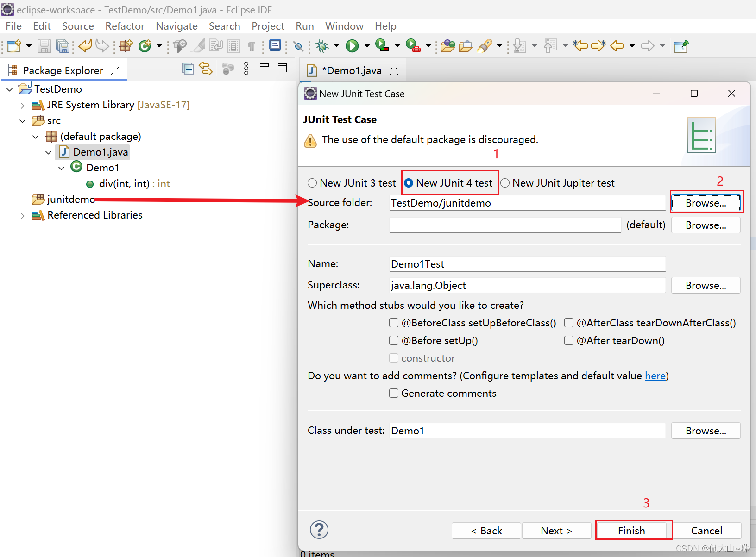Image resolution: width=756 pixels, height=557 pixels.
Task: Open the Run toolbar dropdown arrow
Action: pos(367,46)
